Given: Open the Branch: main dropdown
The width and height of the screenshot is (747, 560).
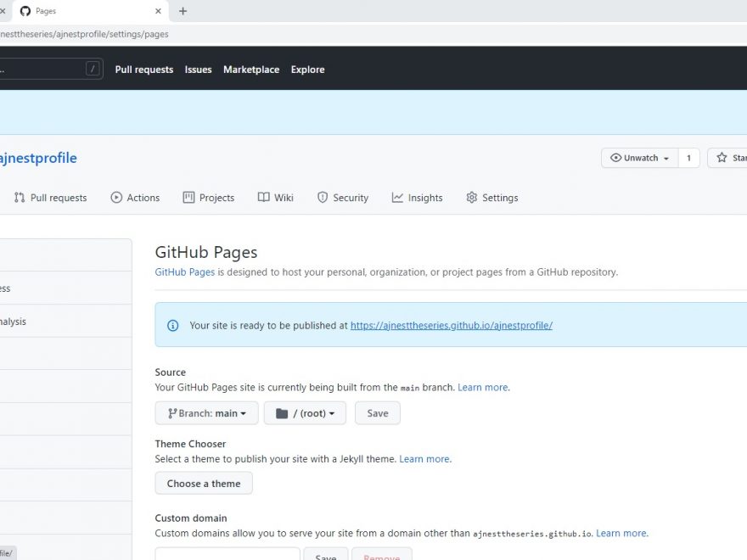Looking at the screenshot, I should 206,413.
